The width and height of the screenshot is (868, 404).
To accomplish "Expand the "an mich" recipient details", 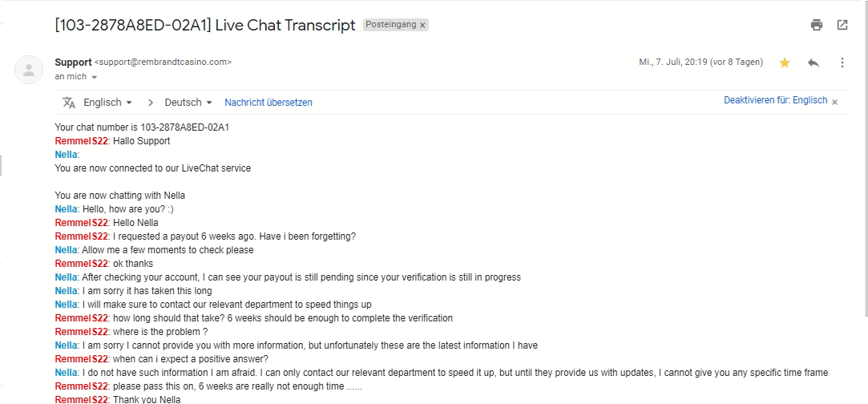I will 94,77.
